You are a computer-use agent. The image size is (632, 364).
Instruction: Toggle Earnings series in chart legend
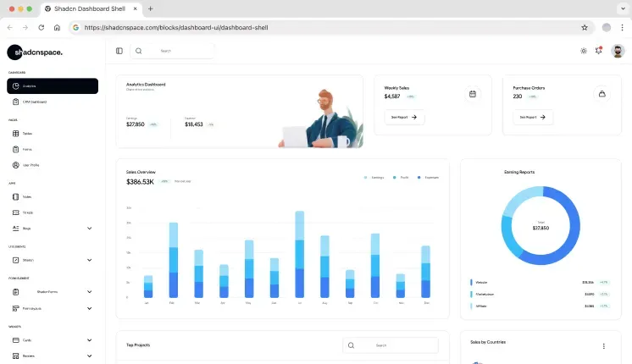tap(374, 178)
